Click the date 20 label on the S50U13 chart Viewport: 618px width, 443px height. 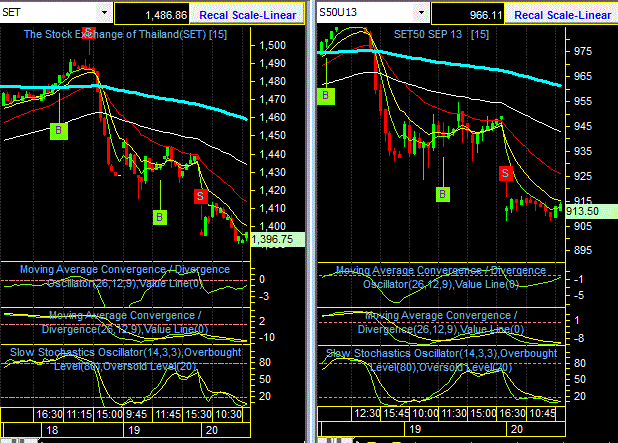pyautogui.click(x=517, y=429)
